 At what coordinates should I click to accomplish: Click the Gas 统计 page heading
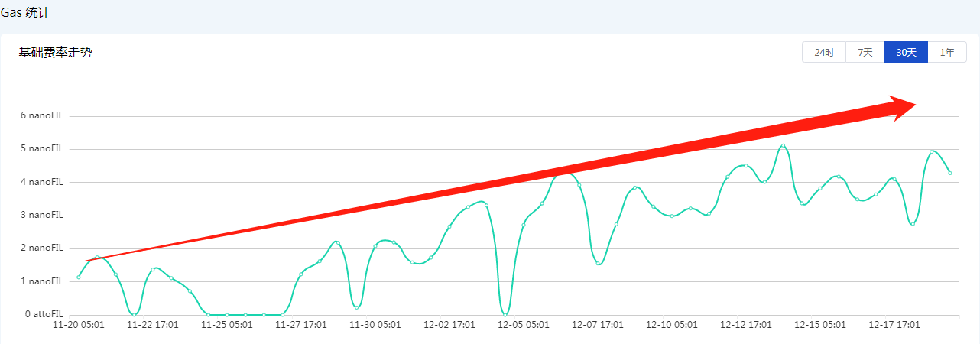[27, 14]
